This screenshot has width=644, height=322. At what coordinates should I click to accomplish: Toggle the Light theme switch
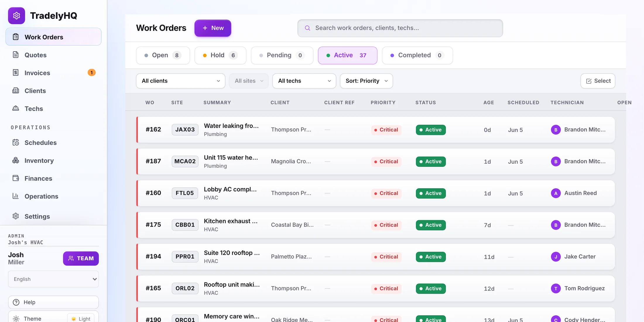click(x=81, y=318)
